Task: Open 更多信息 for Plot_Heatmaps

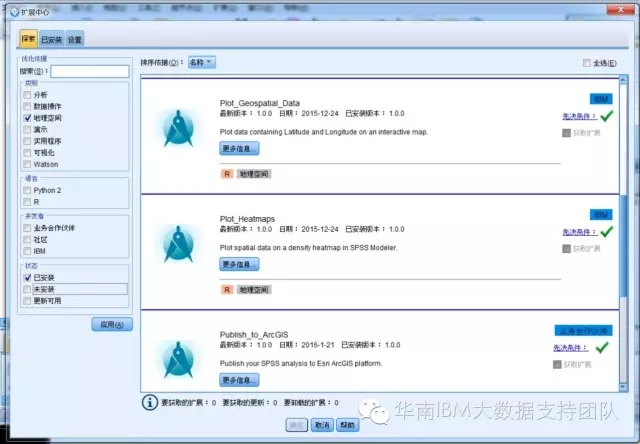Action: click(239, 264)
